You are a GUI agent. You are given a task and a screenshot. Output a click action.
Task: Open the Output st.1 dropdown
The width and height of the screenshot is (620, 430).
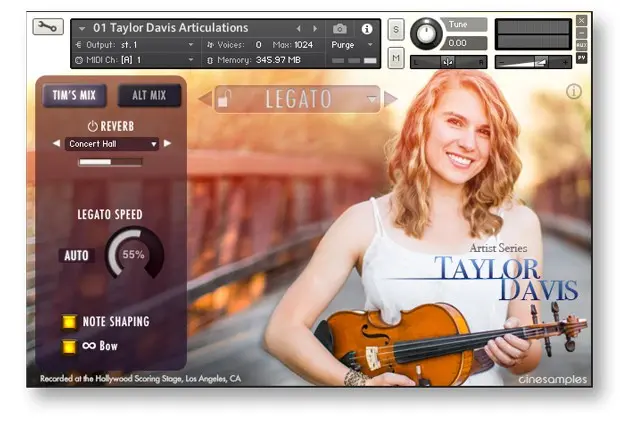134,45
